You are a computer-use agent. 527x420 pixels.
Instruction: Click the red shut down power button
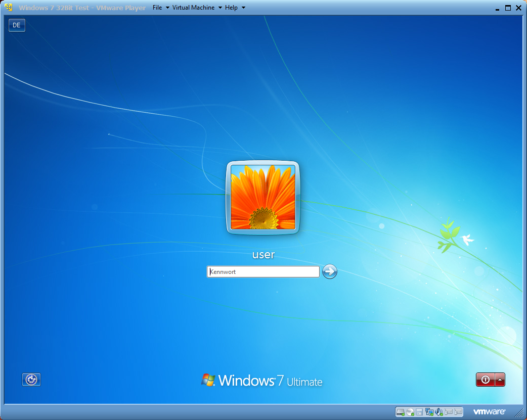click(486, 380)
